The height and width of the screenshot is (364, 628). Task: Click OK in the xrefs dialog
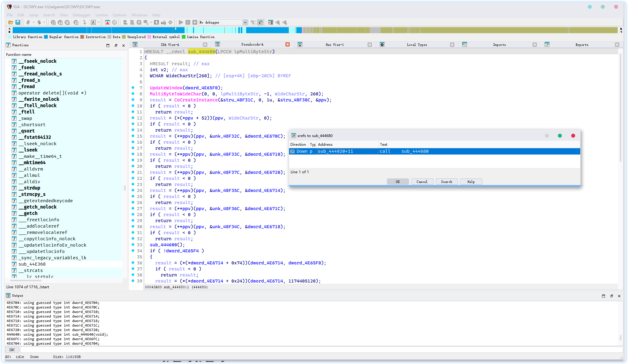398,182
